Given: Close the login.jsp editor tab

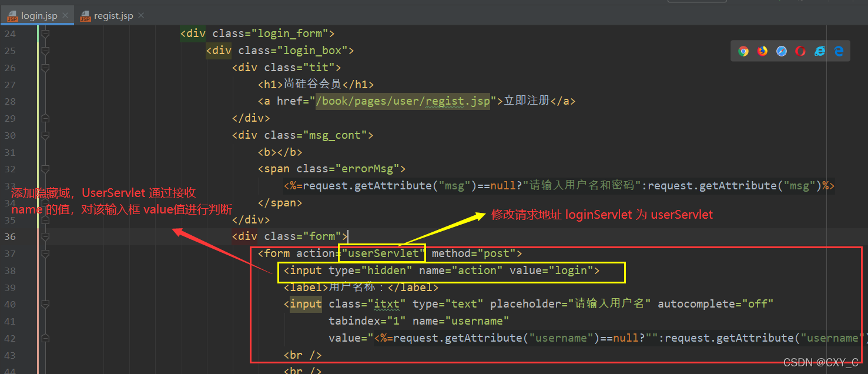Looking at the screenshot, I should tap(65, 16).
